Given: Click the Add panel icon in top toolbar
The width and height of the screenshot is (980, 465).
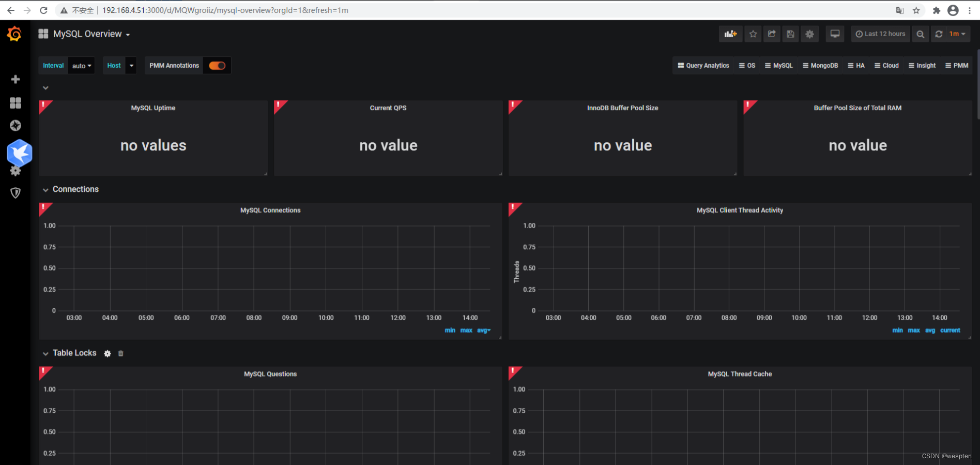Looking at the screenshot, I should point(730,34).
